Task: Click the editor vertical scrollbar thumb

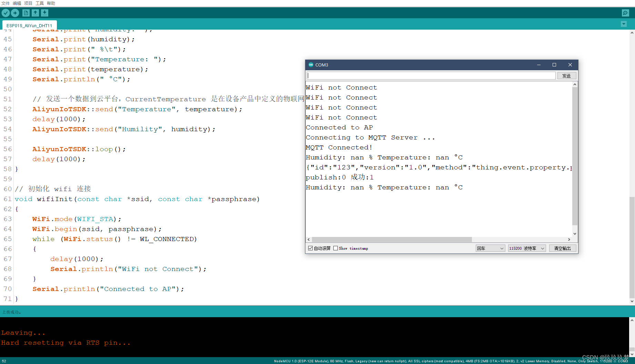Action: 632,247
